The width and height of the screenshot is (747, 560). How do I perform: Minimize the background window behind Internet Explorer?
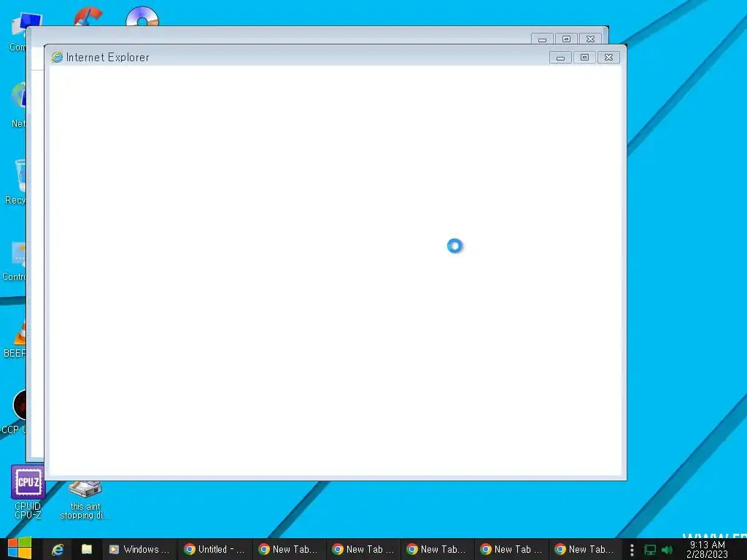pyautogui.click(x=542, y=39)
